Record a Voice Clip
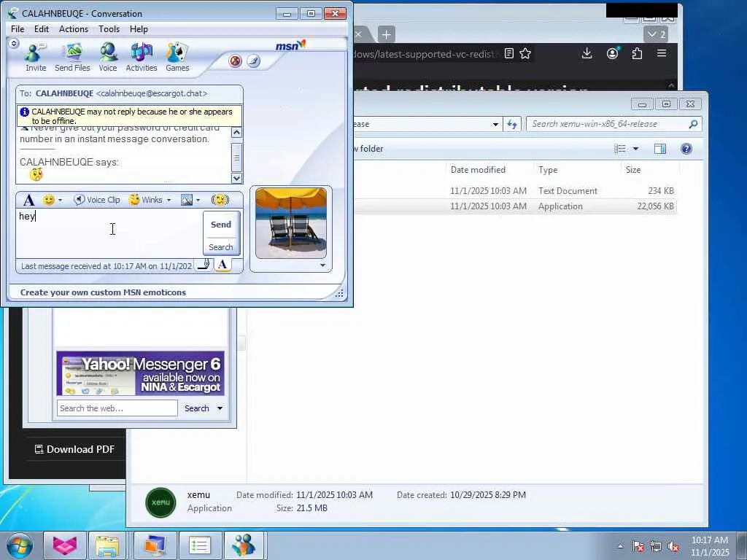747x560 pixels. 97,200
